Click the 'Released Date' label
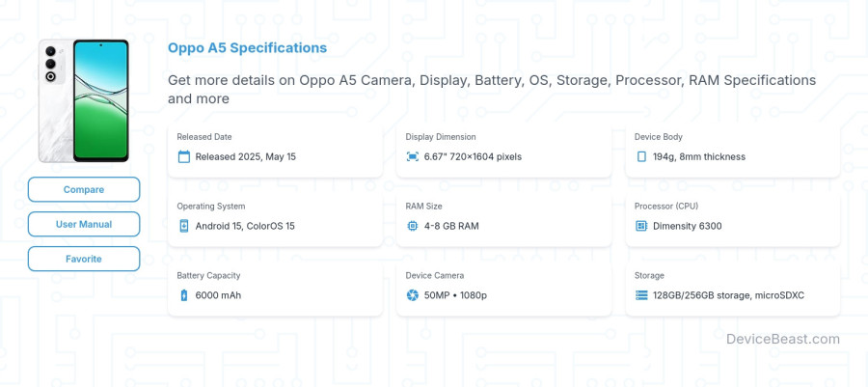868x387 pixels. [x=204, y=137]
